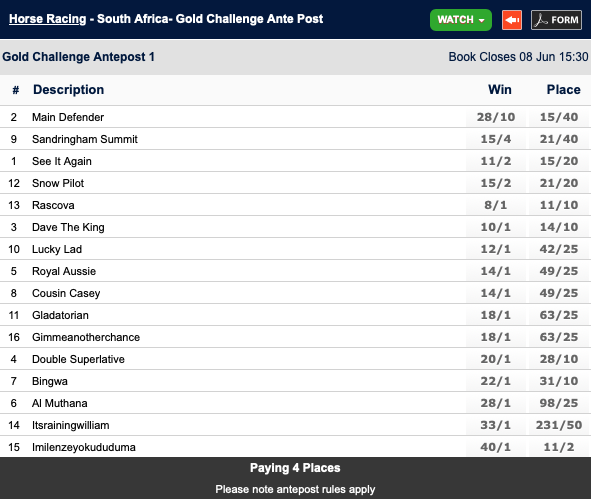Screen dimensions: 591x499
Task: Choose Imilenzeyokududuma win odds 40/1
Action: coord(496,447)
